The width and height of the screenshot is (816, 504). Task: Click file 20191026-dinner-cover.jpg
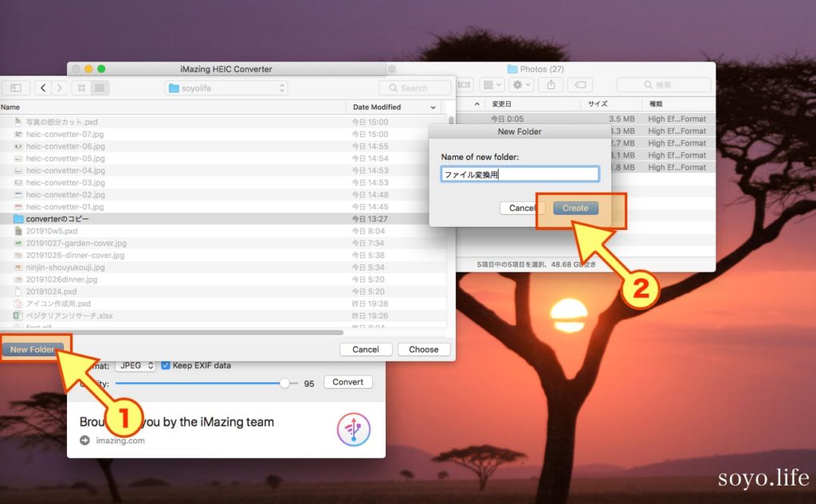(x=76, y=256)
